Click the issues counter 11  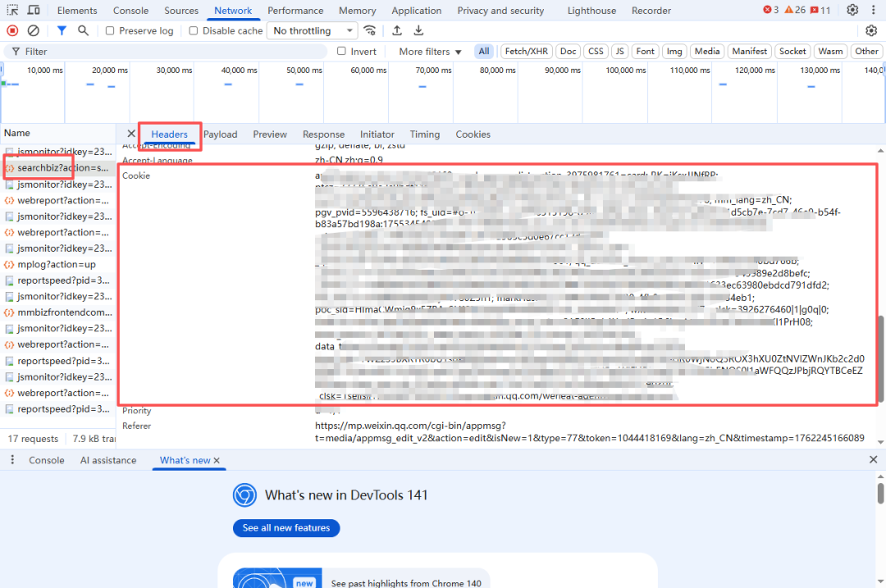[820, 10]
